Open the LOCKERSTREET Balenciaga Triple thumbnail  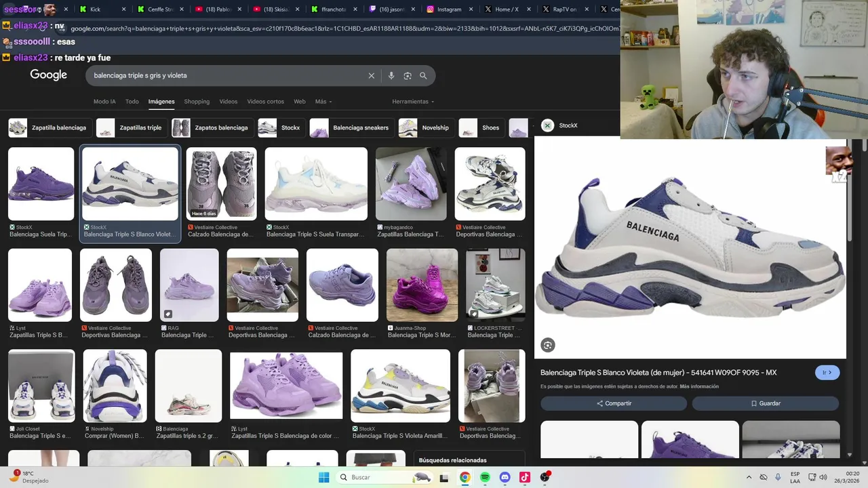pyautogui.click(x=496, y=285)
